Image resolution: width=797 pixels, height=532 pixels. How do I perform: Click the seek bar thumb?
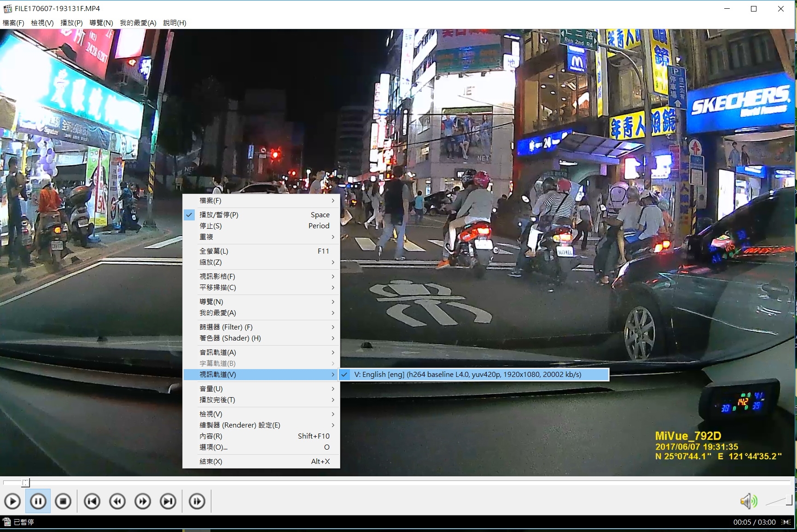coord(26,482)
